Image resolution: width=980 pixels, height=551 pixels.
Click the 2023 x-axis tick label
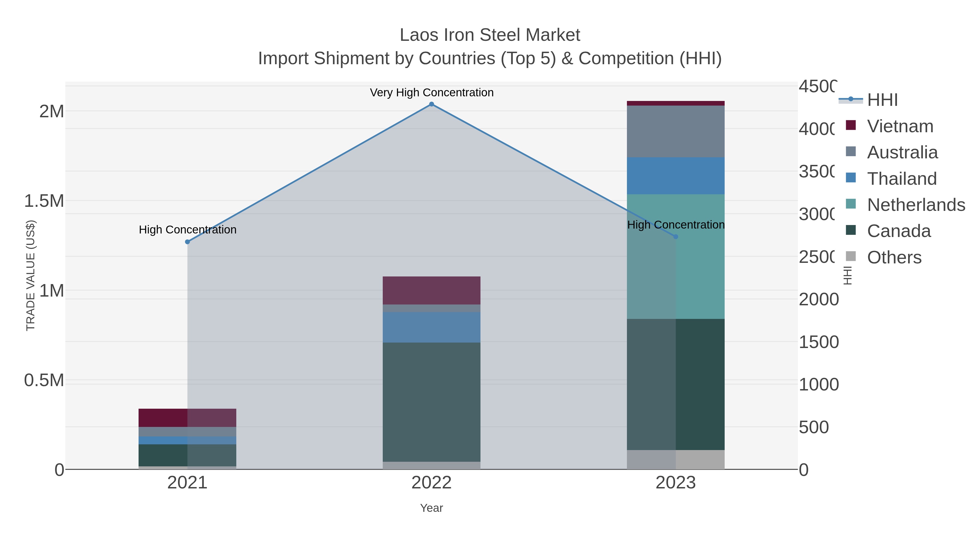tap(676, 483)
